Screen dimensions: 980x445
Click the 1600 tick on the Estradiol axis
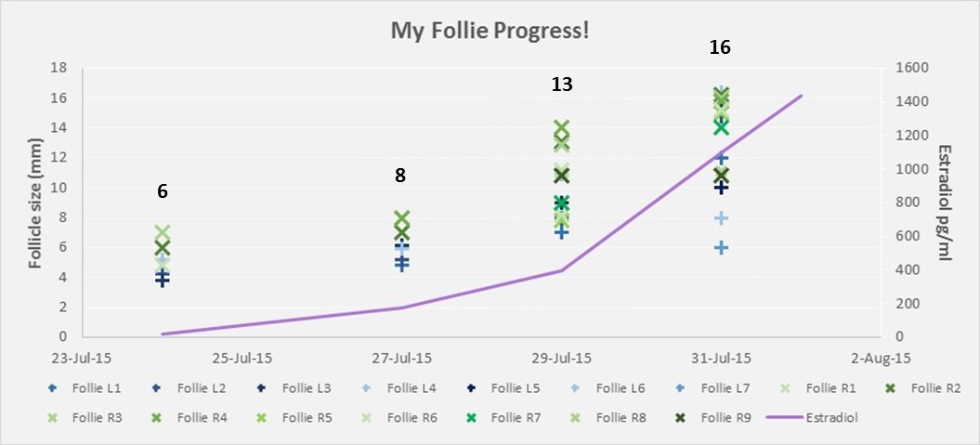coord(908,69)
